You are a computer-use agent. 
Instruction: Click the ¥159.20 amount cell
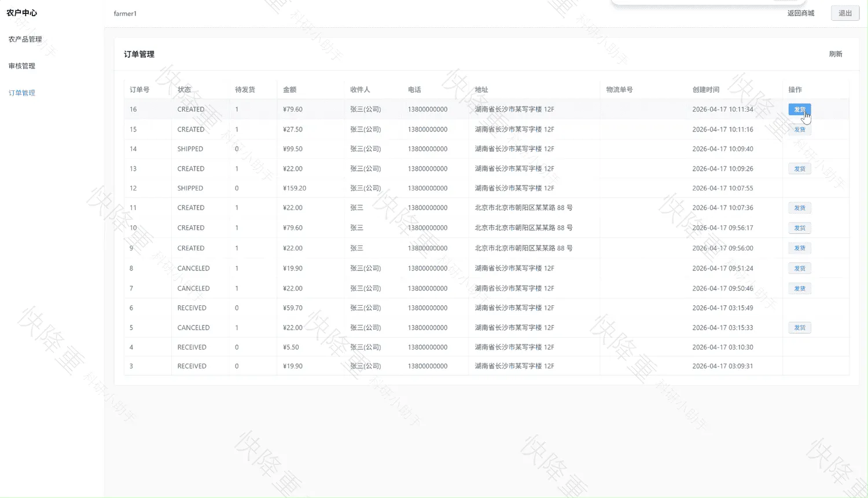295,188
